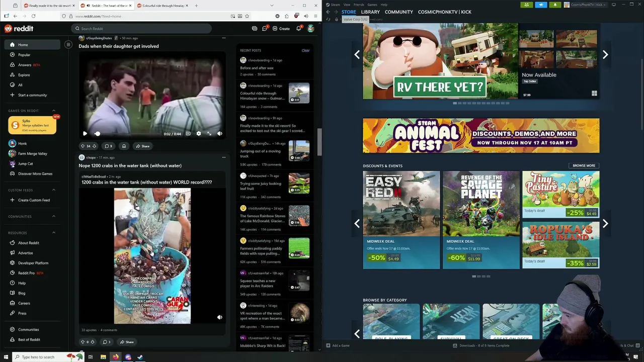Screen dimensions: 644x362
Task: Downvote the Dads daughter post
Action: (x=94, y=146)
